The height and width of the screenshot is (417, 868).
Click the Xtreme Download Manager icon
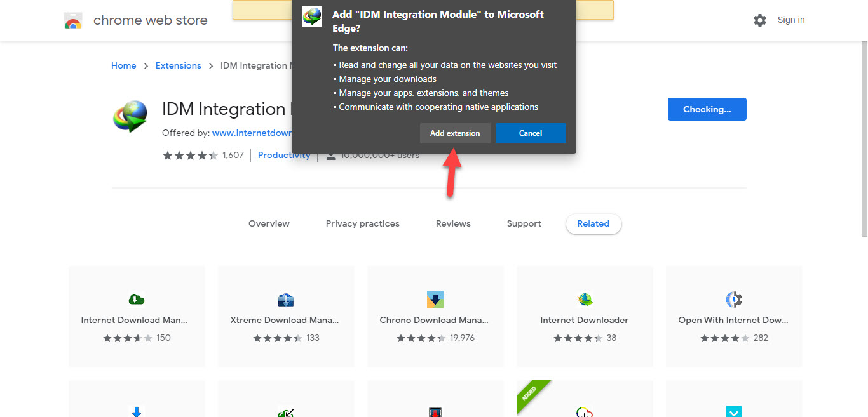point(286,300)
